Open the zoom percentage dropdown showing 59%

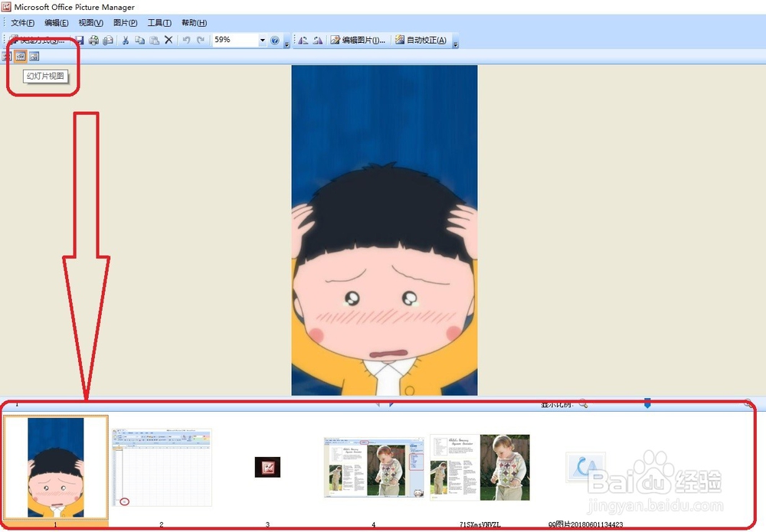[x=262, y=39]
